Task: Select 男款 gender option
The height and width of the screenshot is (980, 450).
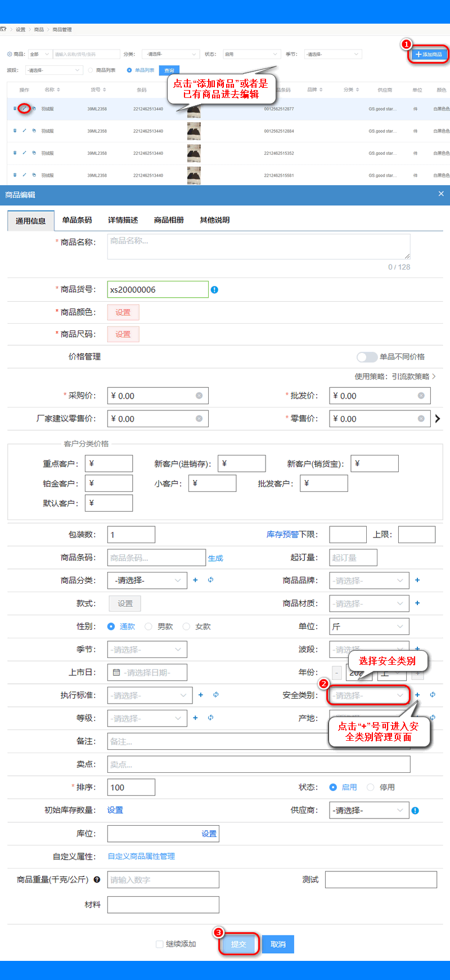Action: [x=148, y=627]
